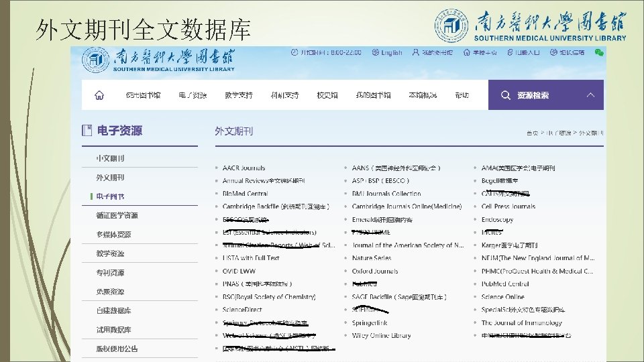The width and height of the screenshot is (644, 362).
Task: Select 自建数据库 in the sidebar
Action: click(x=114, y=310)
